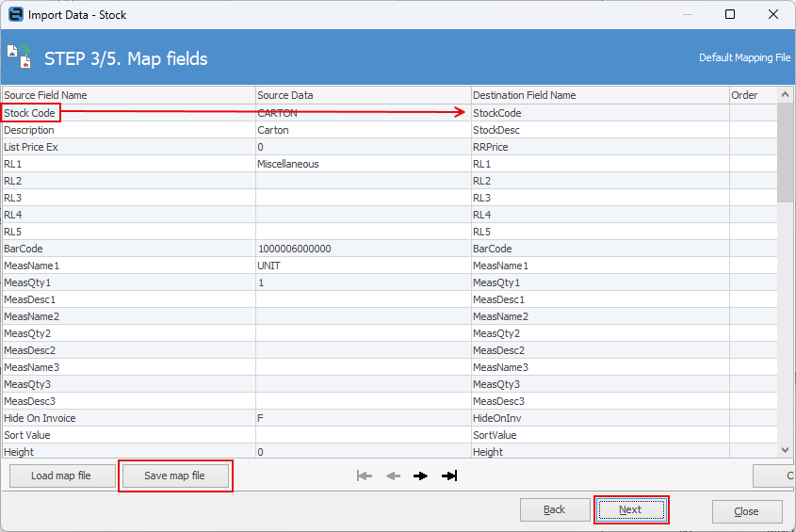796x532 pixels.
Task: Go back with the Back button
Action: click(x=555, y=510)
